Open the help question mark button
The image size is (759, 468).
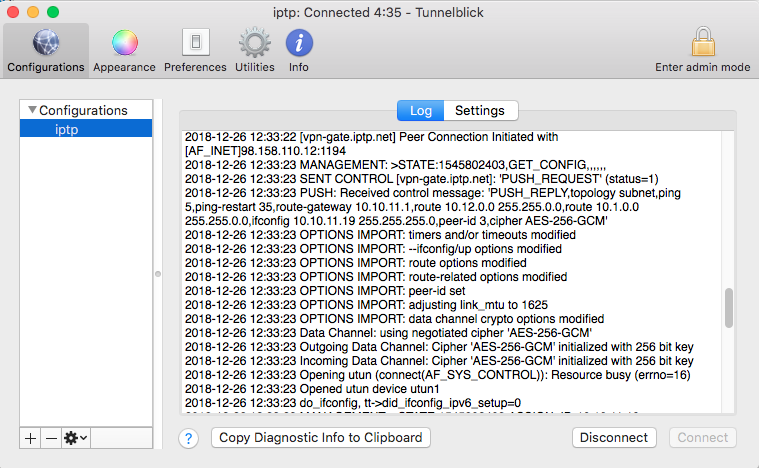click(x=190, y=438)
